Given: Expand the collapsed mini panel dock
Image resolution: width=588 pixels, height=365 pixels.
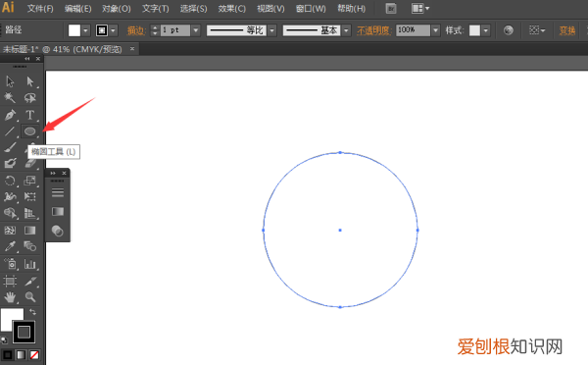Looking at the screenshot, I should coord(53,173).
